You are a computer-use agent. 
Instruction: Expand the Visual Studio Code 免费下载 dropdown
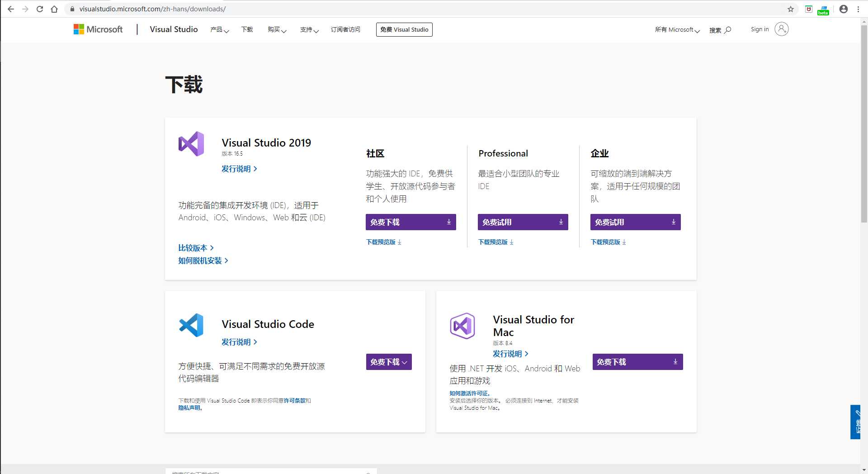coord(389,362)
